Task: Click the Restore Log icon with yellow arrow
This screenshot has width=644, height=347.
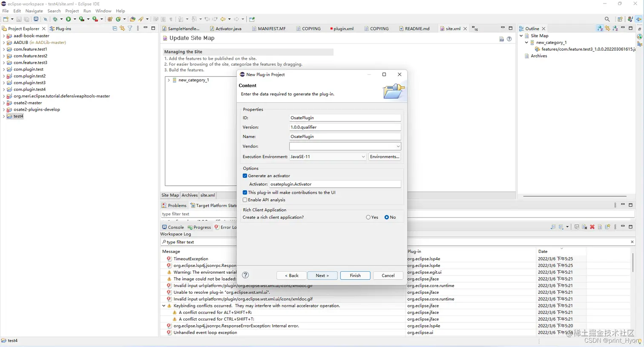Action: [x=607, y=227]
